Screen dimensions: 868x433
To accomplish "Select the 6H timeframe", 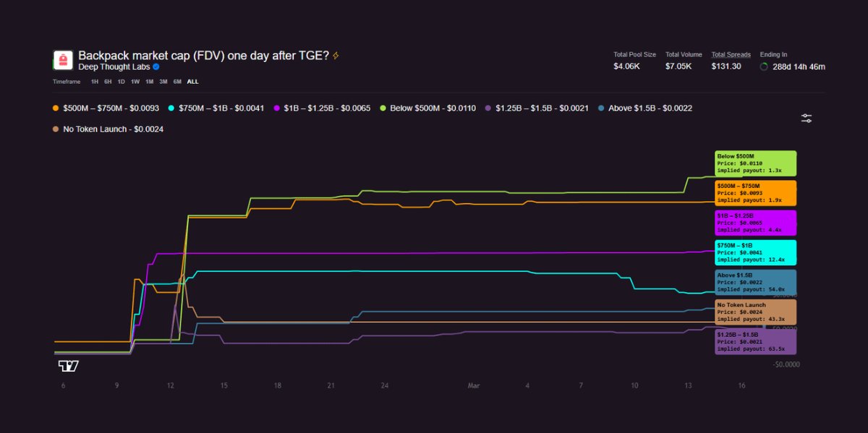I will (x=108, y=82).
